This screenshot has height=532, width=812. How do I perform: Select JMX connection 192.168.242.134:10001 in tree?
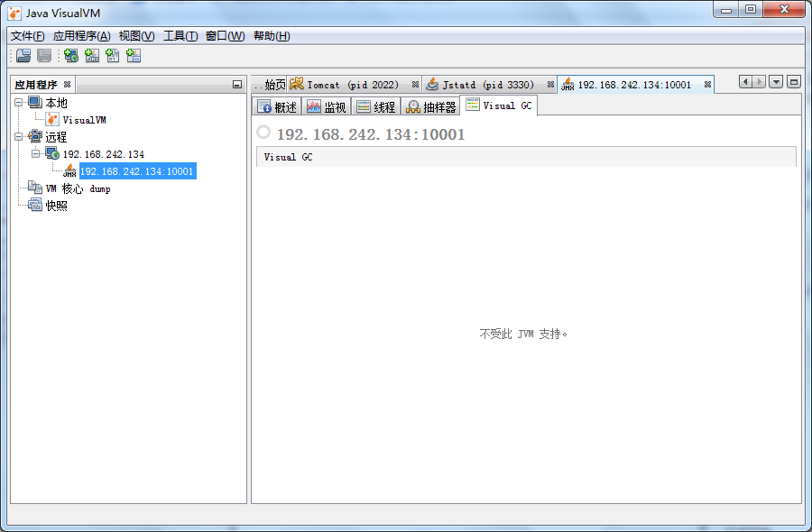[137, 171]
